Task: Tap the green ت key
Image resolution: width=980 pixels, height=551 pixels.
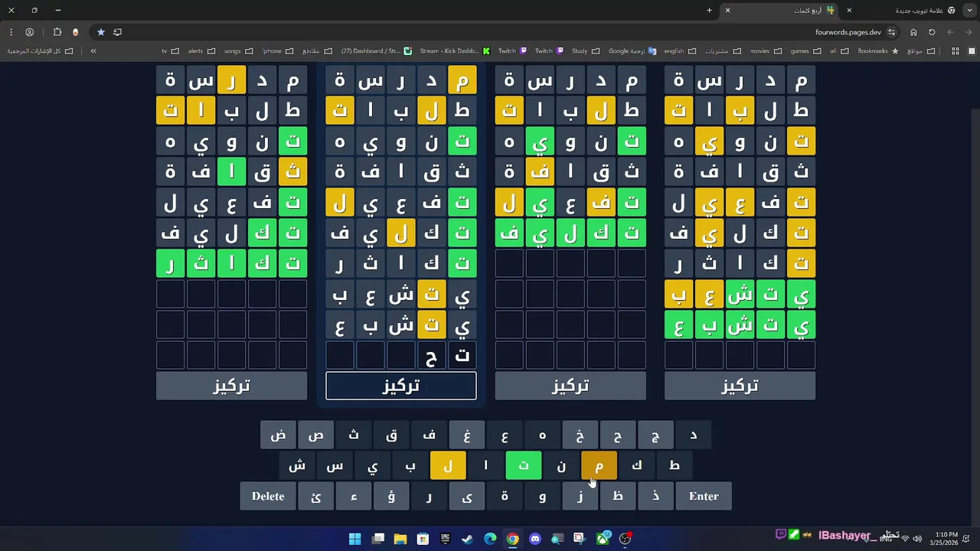Action: click(x=524, y=465)
